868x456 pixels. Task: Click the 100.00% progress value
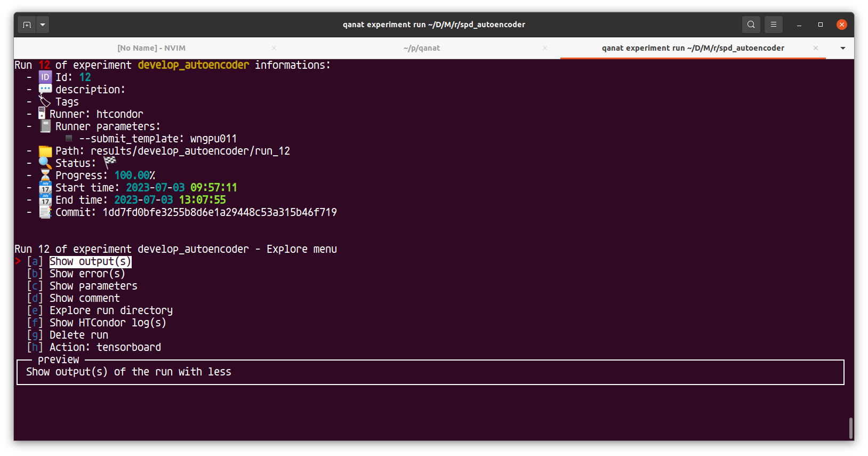point(135,175)
